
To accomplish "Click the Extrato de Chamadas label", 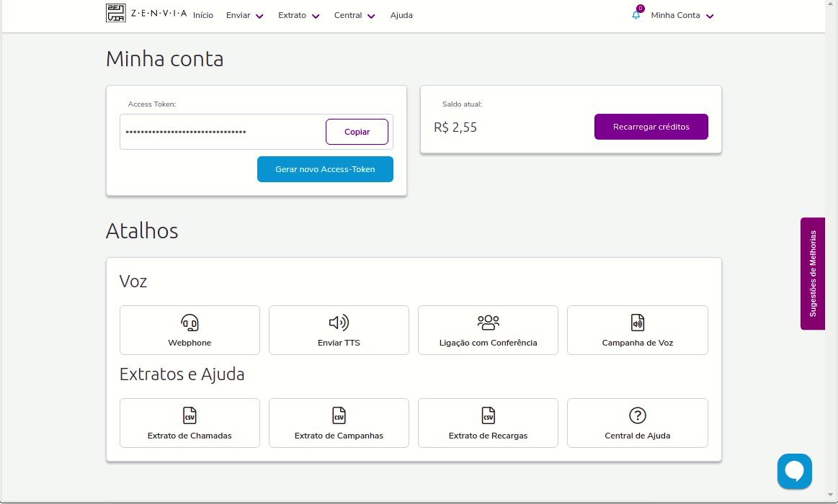I will 190,436.
